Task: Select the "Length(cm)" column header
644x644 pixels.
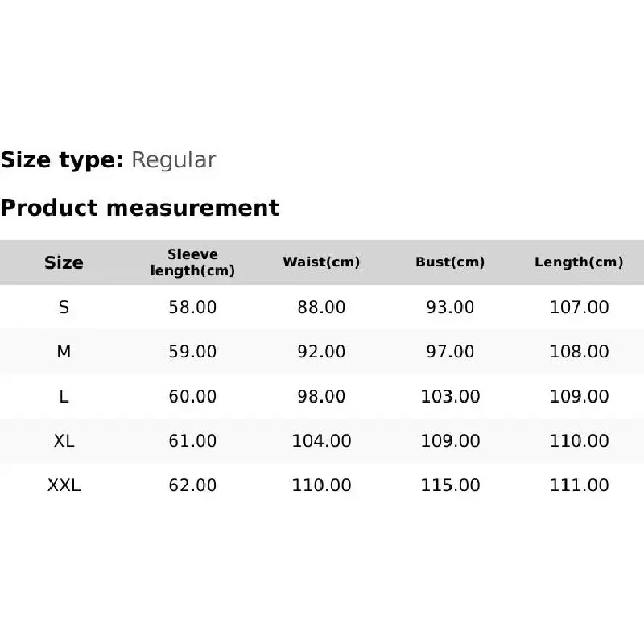Action: pyautogui.click(x=579, y=262)
